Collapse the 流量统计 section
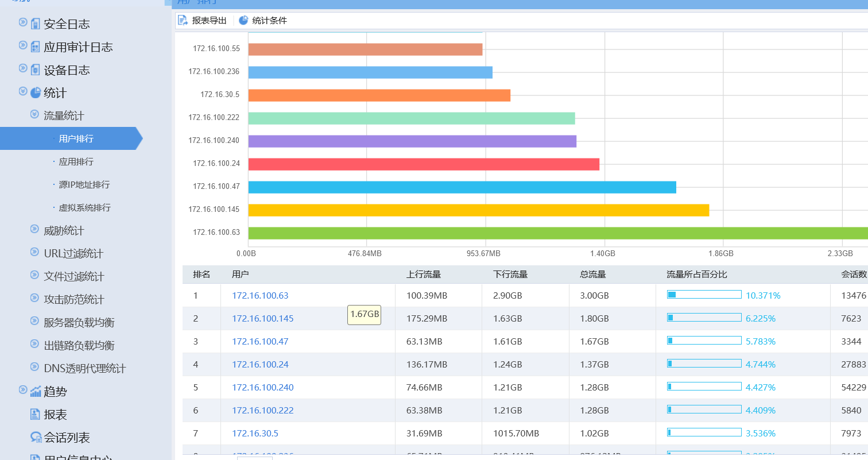This screenshot has height=460, width=868. tap(34, 115)
